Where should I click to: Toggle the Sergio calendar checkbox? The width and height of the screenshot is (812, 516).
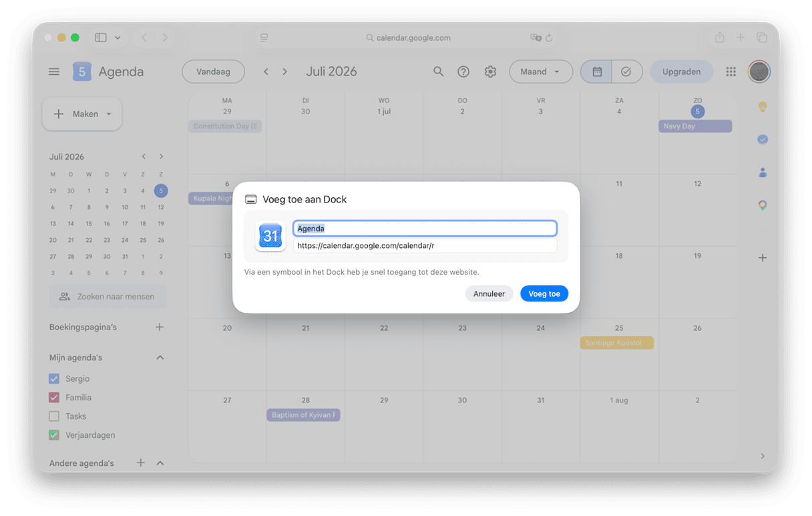tap(54, 379)
